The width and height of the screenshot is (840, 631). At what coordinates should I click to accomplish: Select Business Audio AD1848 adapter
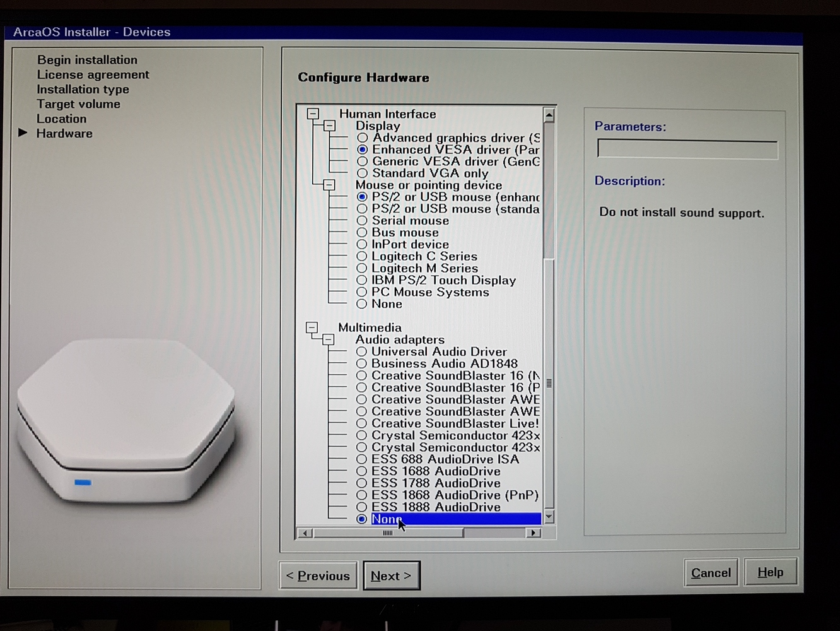point(361,363)
